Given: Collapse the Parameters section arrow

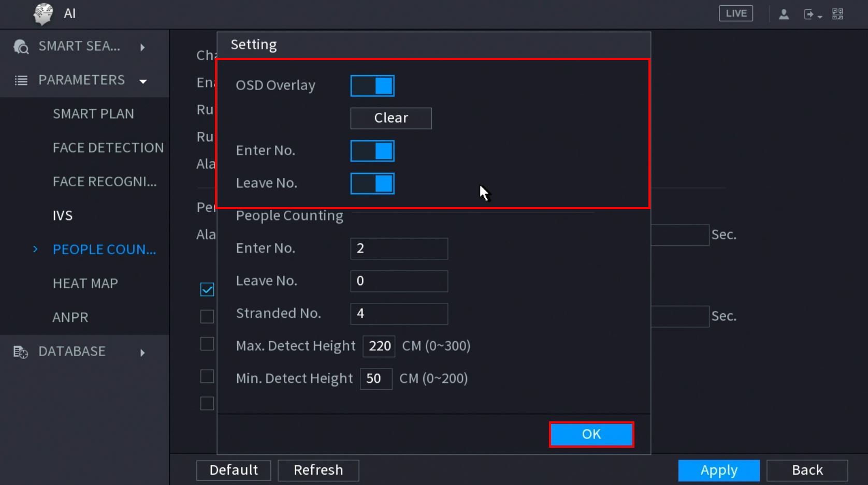Looking at the screenshot, I should (143, 81).
